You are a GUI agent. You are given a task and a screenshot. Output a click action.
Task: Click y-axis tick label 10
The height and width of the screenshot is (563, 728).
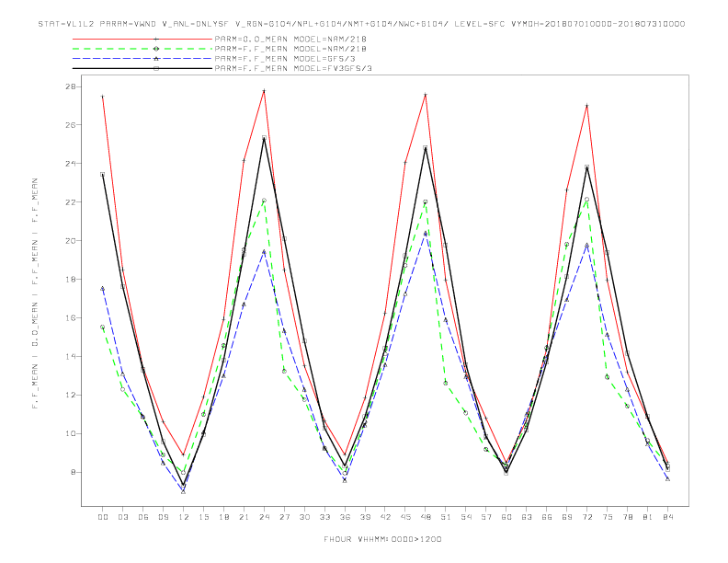click(x=71, y=433)
